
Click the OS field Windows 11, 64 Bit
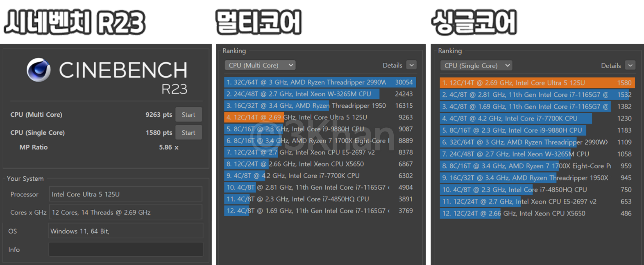tap(125, 231)
